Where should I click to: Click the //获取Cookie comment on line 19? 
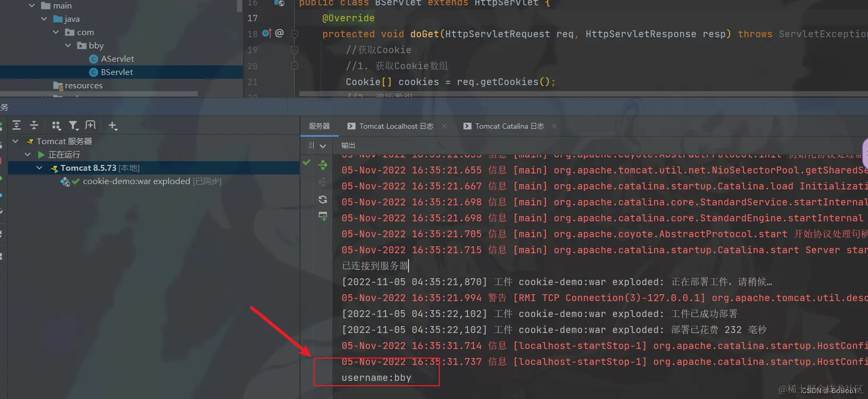(379, 50)
